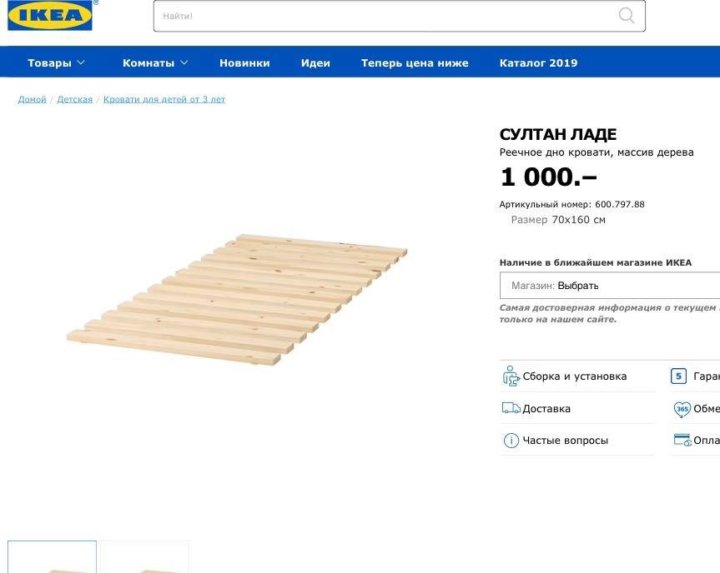The width and height of the screenshot is (720, 573).
Task: Click the 365 exchange heart icon
Action: (682, 409)
